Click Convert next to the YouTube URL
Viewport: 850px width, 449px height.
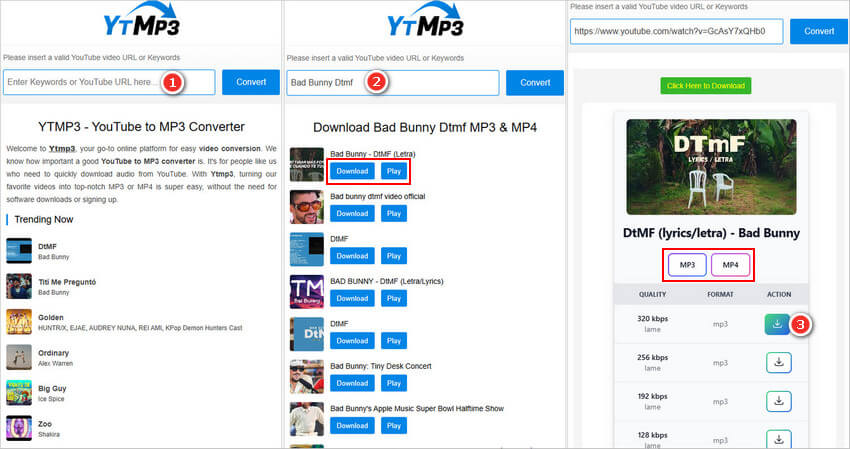819,31
